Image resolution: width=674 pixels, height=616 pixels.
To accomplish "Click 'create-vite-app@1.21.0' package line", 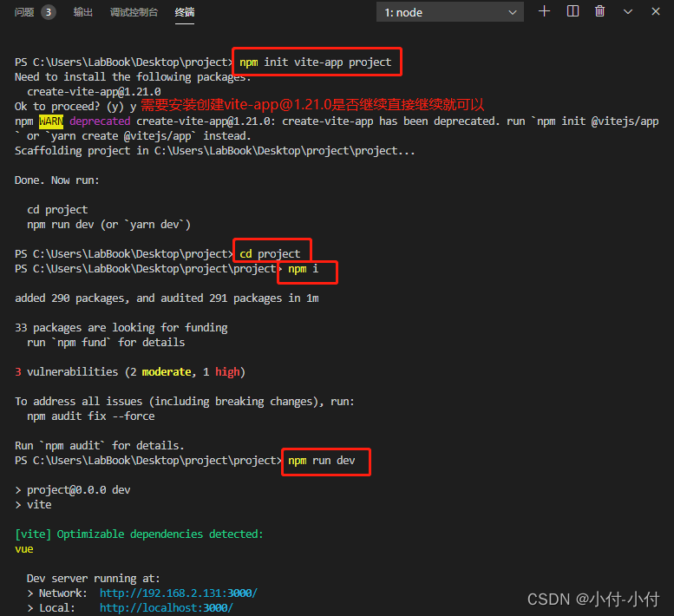I will point(94,92).
